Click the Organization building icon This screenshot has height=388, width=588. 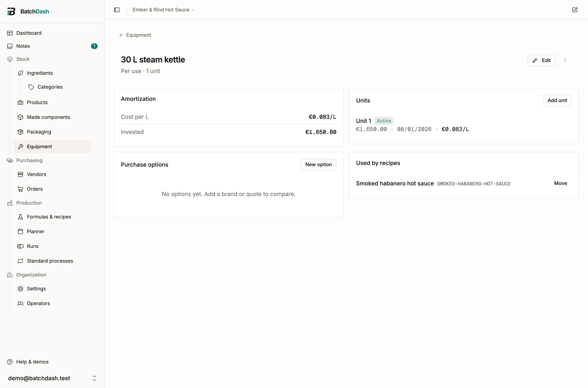coord(10,275)
